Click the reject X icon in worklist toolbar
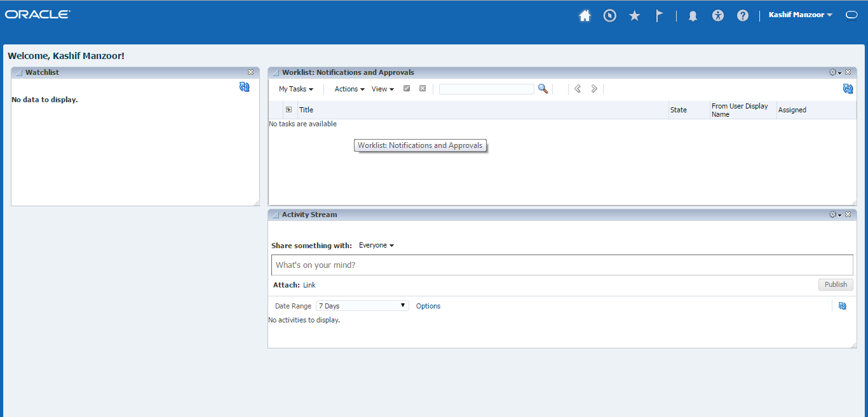This screenshot has width=868, height=417. click(x=423, y=88)
